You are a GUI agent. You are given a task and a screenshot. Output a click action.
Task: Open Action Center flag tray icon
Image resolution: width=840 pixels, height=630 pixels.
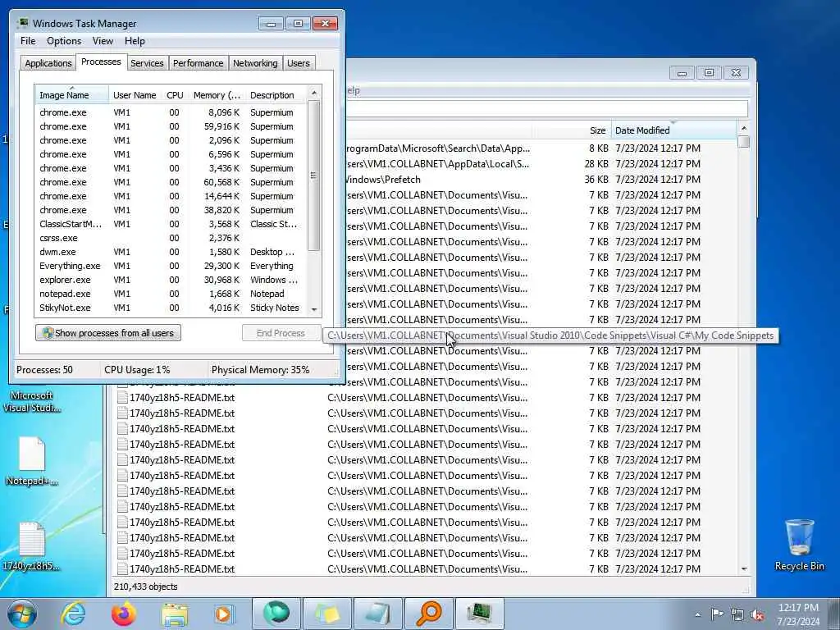717,614
